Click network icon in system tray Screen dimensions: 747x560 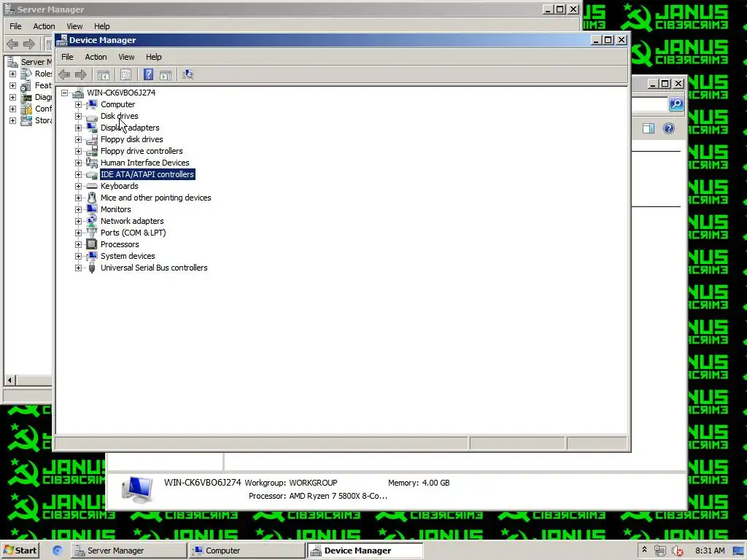659,551
